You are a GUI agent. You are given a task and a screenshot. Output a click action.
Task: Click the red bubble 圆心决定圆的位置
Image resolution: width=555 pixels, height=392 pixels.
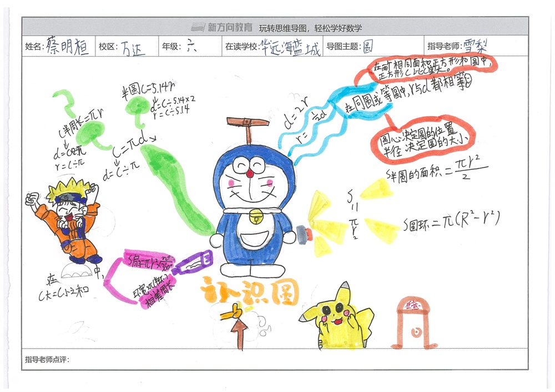click(x=423, y=140)
